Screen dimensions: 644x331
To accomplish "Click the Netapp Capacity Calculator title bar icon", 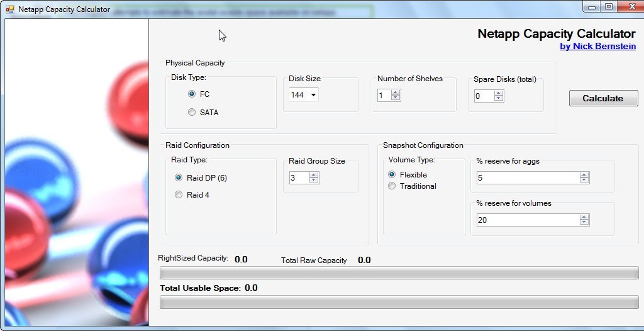I will coord(10,9).
